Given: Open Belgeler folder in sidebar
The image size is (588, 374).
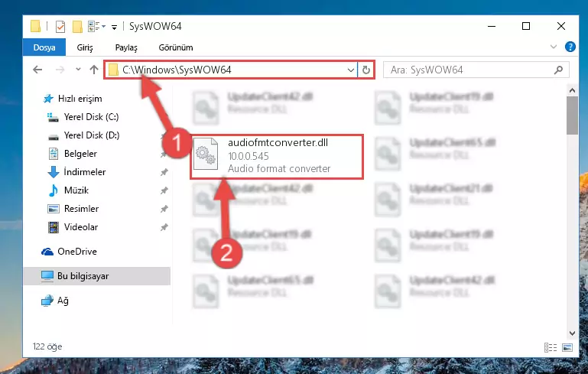Looking at the screenshot, I should (80, 154).
